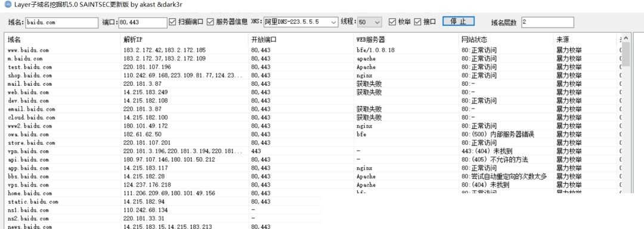This screenshot has width=644, height=229.
Task: Click IP cell 220.181.33.31 for ns2.baidu.com
Action: point(144,218)
